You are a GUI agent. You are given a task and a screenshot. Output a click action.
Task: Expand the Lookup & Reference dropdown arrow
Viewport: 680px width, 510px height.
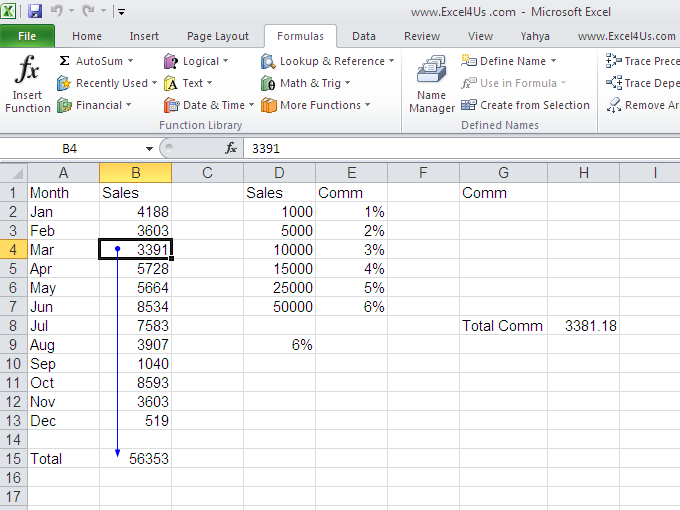pyautogui.click(x=391, y=61)
